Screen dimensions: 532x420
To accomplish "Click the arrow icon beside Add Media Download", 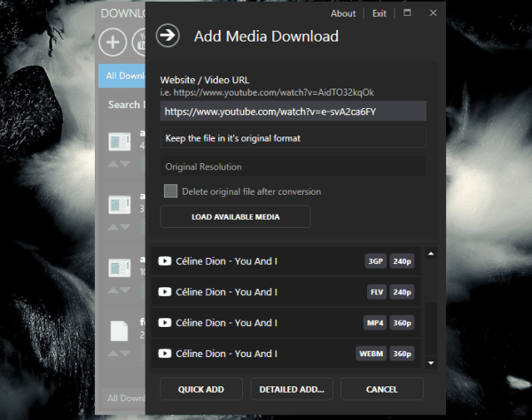I will (x=168, y=35).
